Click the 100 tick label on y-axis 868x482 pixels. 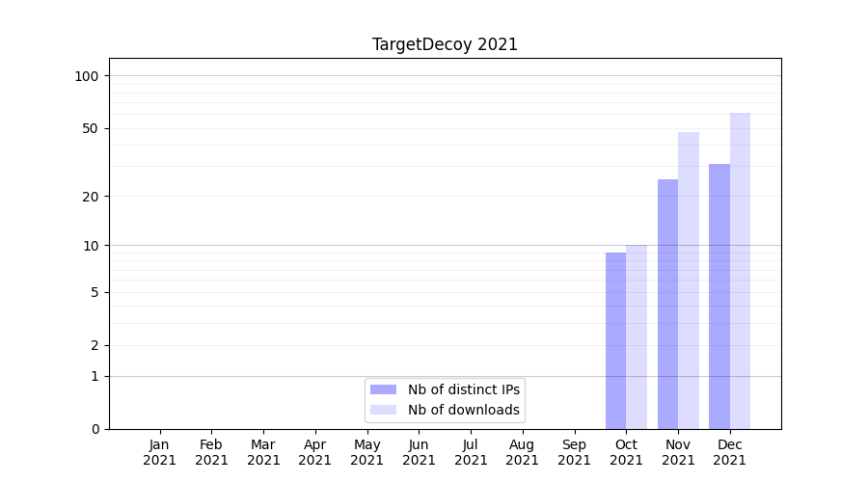pyautogui.click(x=87, y=76)
